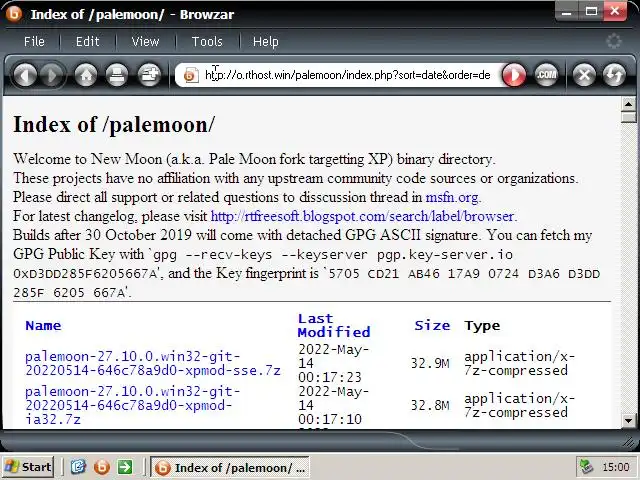This screenshot has width=640, height=480.
Task: Launch Internet Explorer from quick launch
Action: (x=78, y=467)
